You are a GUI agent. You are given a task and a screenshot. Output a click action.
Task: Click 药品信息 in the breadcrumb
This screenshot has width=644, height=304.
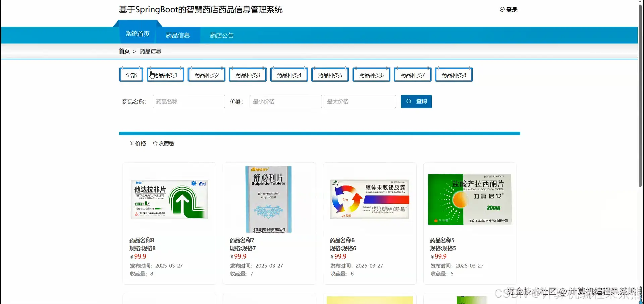coord(150,51)
